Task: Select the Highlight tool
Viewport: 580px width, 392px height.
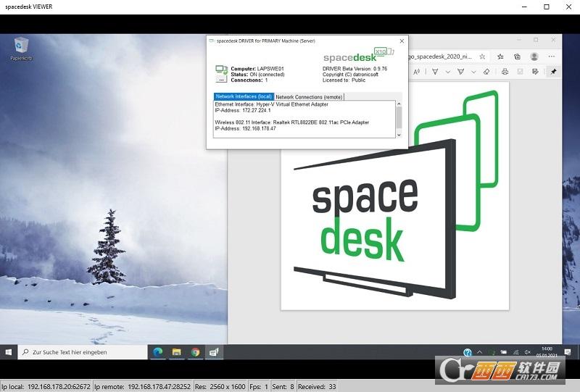Action: [x=461, y=72]
